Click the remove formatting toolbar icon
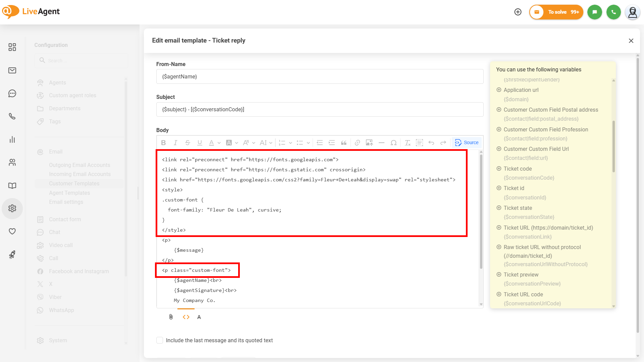644x362 pixels. (408, 143)
